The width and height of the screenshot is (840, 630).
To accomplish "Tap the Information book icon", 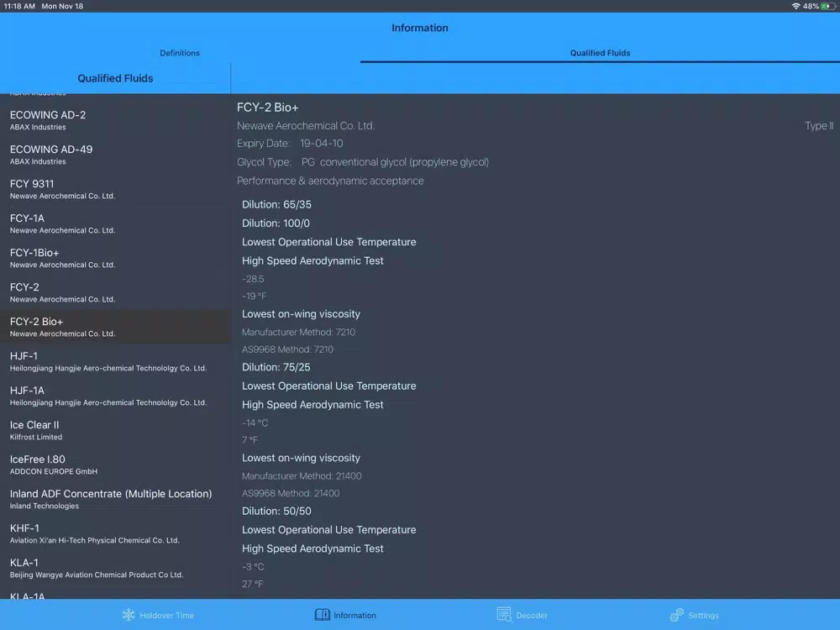I will click(x=322, y=615).
